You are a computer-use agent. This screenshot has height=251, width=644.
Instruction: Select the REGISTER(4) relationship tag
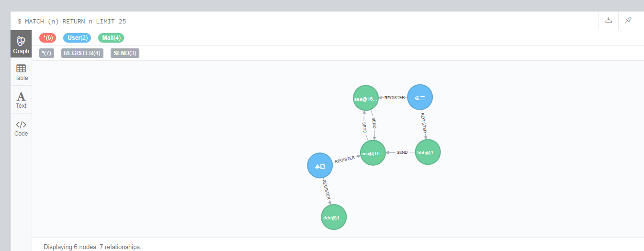[x=82, y=53]
